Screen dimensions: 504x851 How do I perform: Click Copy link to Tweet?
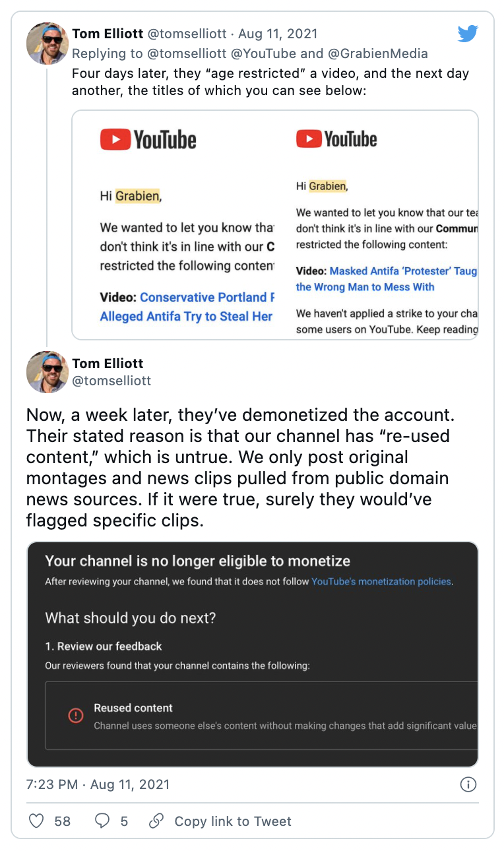(x=233, y=821)
